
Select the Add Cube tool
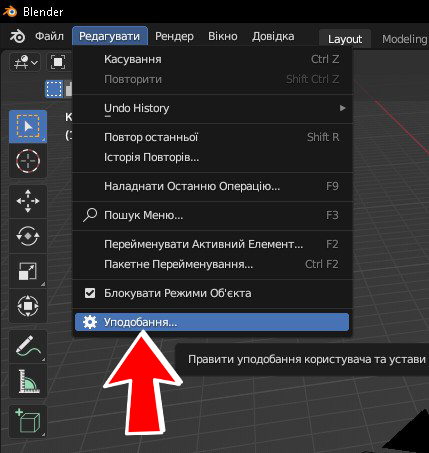click(28, 421)
